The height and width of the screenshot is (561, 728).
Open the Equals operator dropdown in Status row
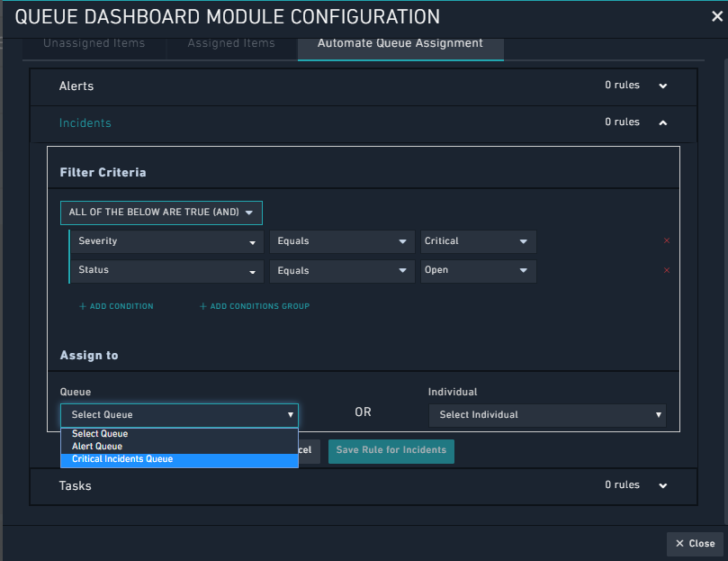pyautogui.click(x=342, y=270)
